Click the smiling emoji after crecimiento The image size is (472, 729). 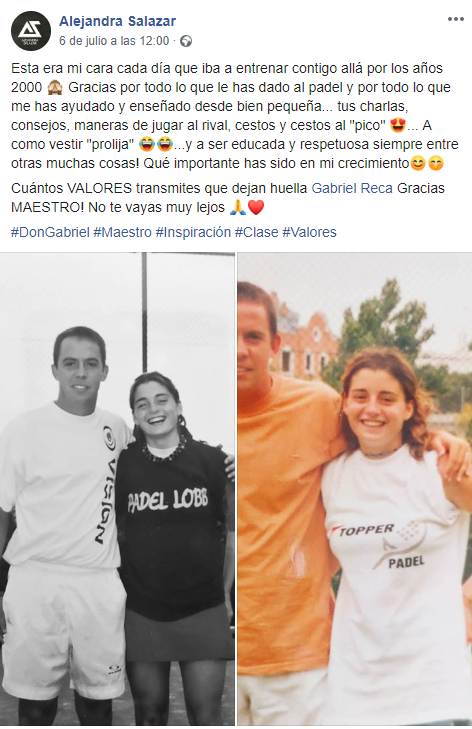pyautogui.click(x=418, y=164)
